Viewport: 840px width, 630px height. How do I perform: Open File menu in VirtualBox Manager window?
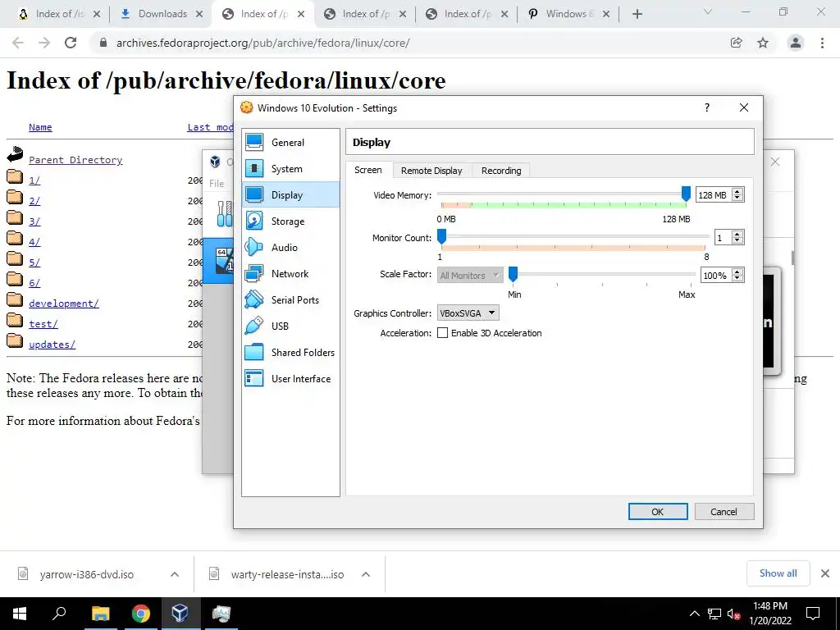(x=217, y=183)
